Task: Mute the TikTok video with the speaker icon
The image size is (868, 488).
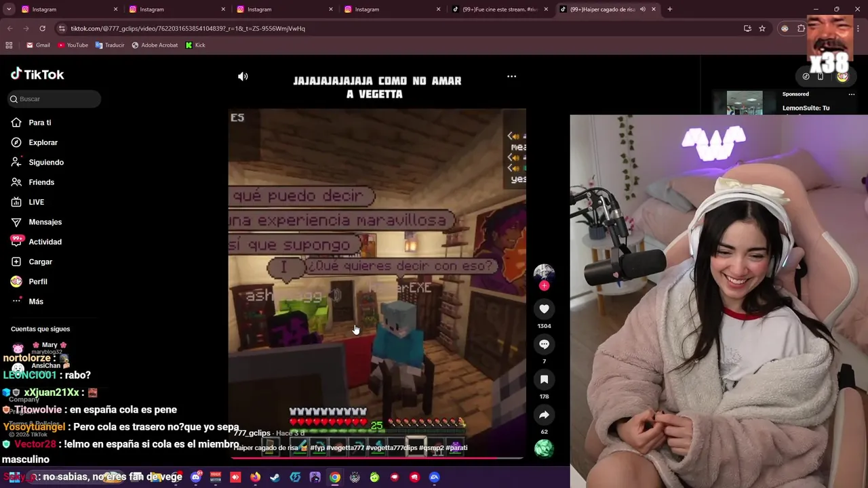Action: click(243, 77)
